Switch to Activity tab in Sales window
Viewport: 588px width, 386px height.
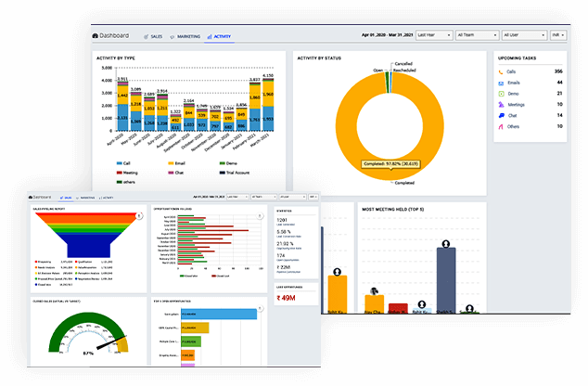106,198
